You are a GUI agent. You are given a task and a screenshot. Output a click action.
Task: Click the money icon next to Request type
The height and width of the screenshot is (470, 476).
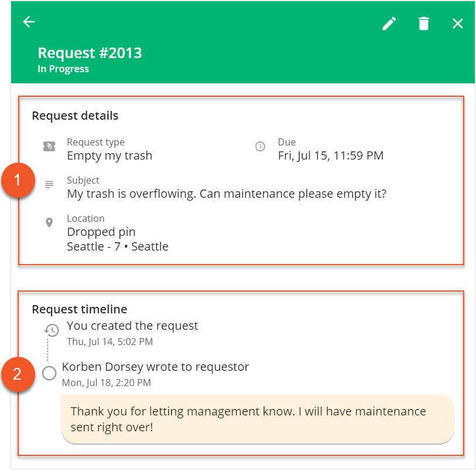[x=49, y=146]
